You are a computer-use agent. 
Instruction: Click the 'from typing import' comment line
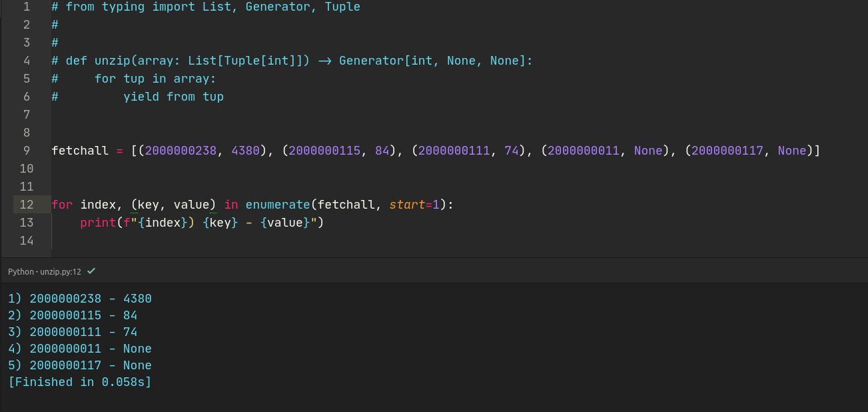(206, 7)
